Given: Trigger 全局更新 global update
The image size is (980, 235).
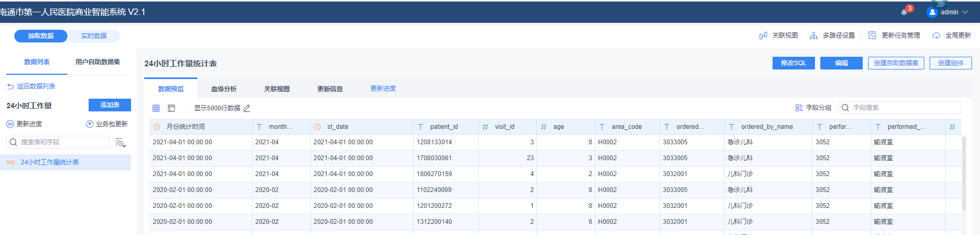Looking at the screenshot, I should (951, 36).
